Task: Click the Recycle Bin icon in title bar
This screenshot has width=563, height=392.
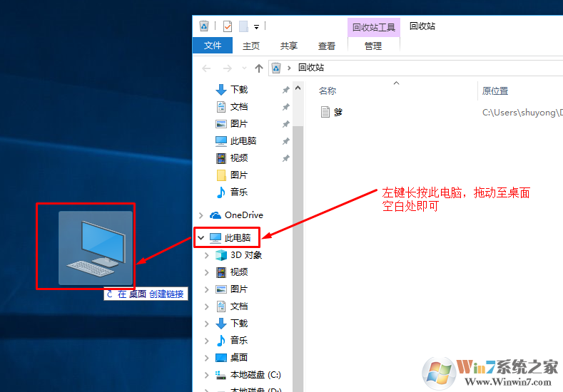Action: click(x=204, y=26)
